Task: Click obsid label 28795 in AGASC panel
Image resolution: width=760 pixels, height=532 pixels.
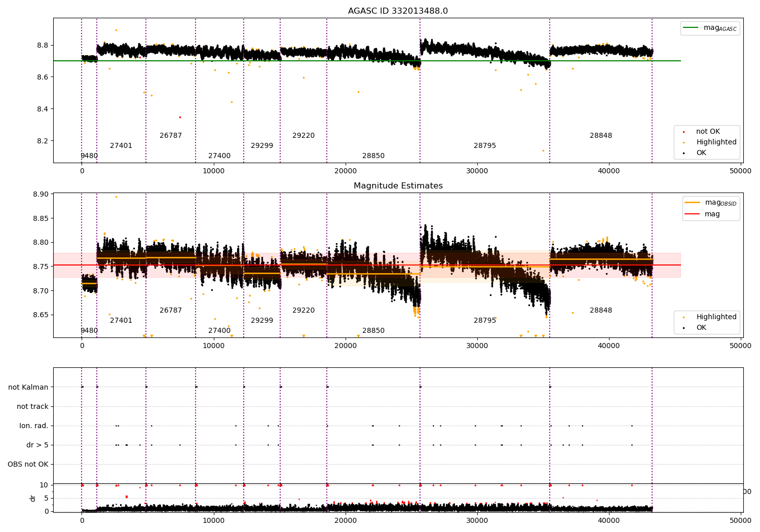Action: pyautogui.click(x=485, y=146)
